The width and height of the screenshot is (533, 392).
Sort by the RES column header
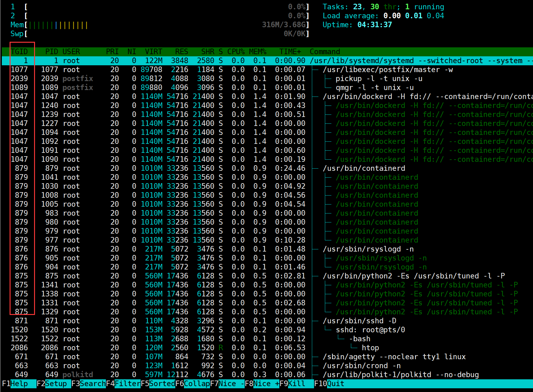[x=182, y=52]
